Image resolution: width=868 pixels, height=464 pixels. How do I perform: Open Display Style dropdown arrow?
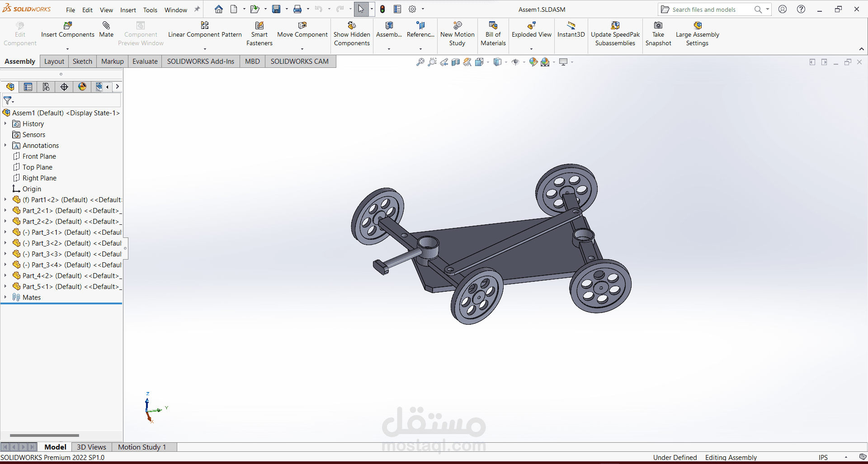(x=506, y=62)
